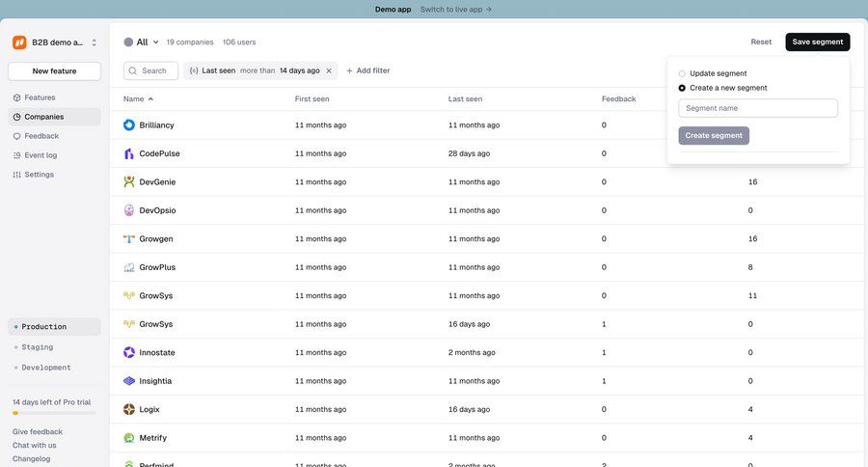Edit the '14 days ago' filter value

click(300, 70)
